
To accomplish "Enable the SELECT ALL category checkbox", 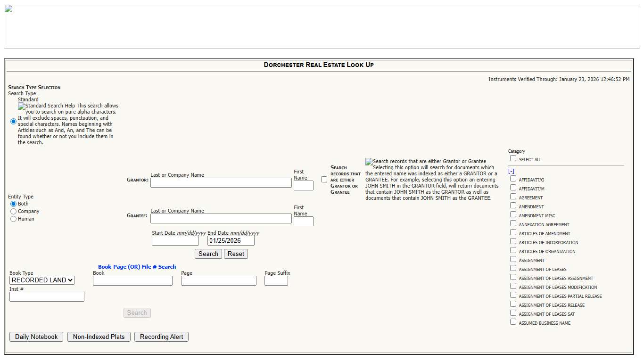I will 513,159.
